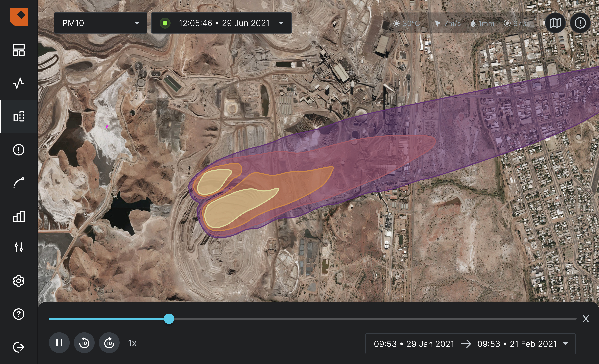Expand the PM10 pollutant dropdown
The width and height of the screenshot is (599, 364).
click(100, 23)
